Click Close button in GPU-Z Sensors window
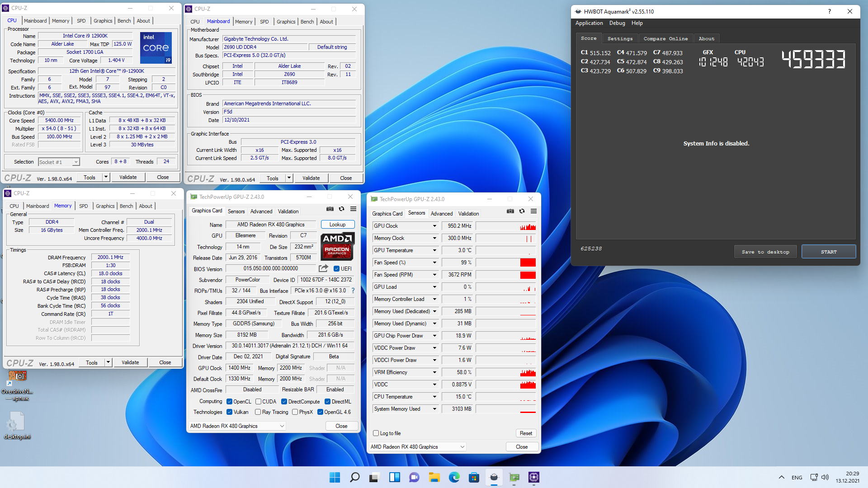The image size is (868, 488). click(x=522, y=446)
